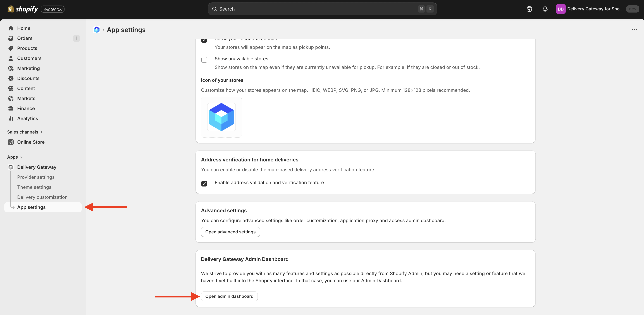This screenshot has width=644, height=315.
Task: Expand the Apps section chevron
Action: [21, 157]
